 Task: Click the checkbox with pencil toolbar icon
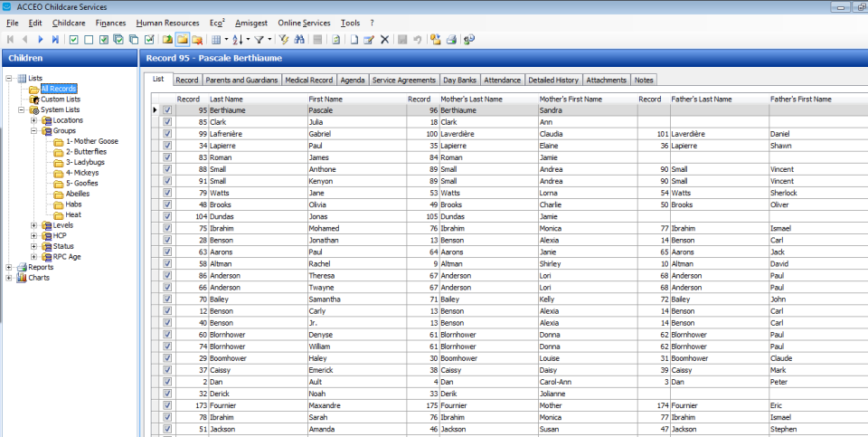click(149, 39)
